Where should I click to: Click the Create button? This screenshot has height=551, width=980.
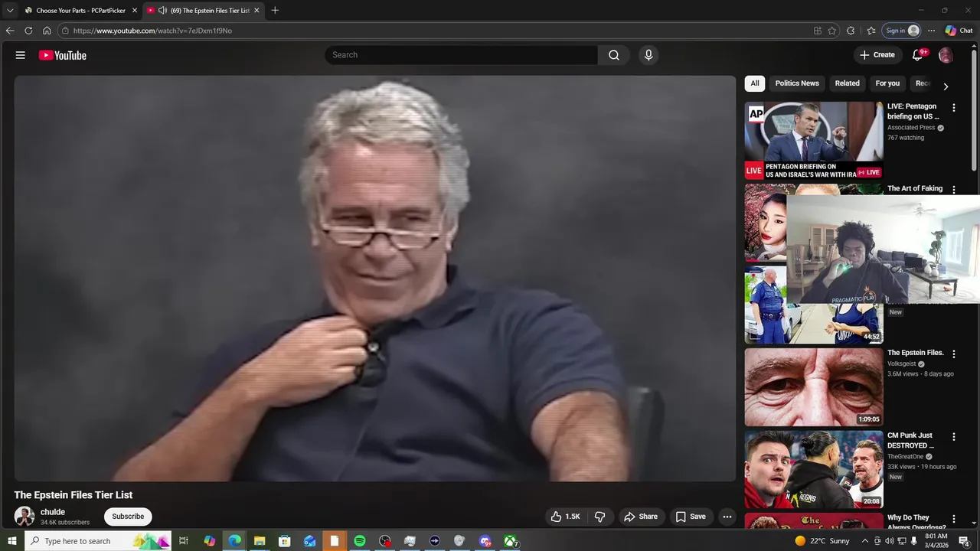877,55
